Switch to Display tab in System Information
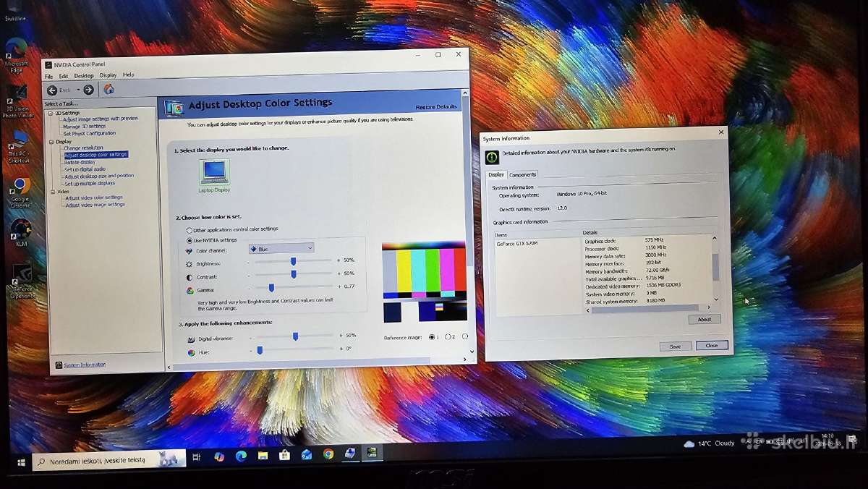This screenshot has height=489, width=868. pos(496,174)
